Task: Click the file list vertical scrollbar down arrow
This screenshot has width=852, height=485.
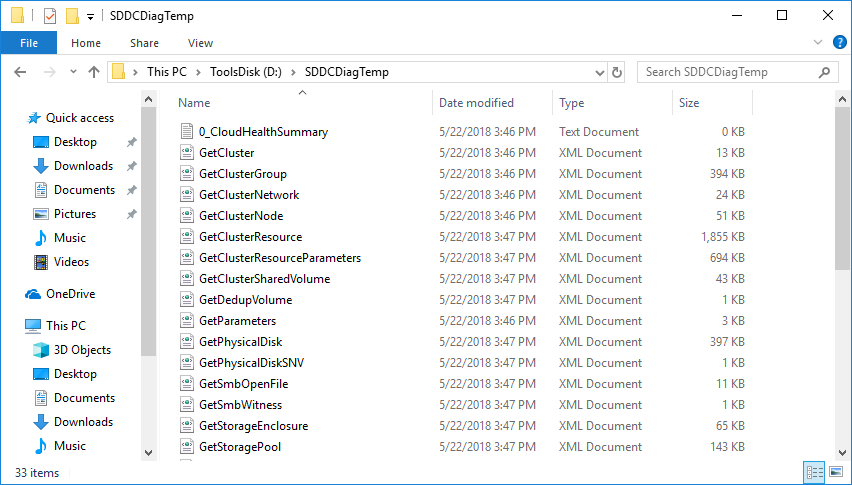Action: point(842,452)
